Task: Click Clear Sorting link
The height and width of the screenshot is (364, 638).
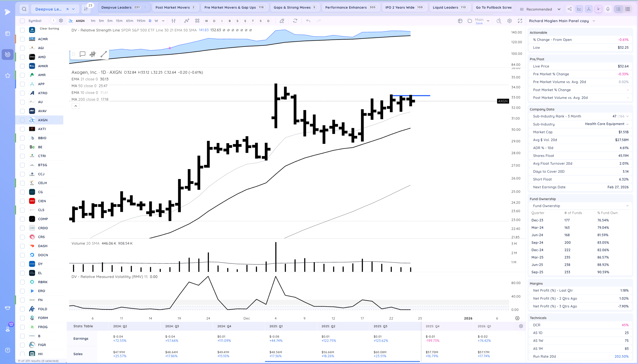Action: (49, 28)
